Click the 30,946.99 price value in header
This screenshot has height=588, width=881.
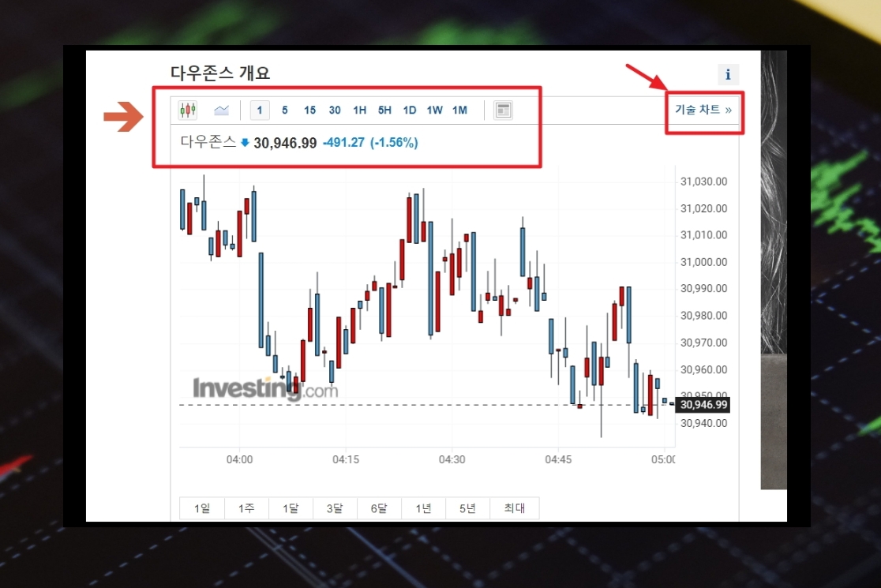[x=285, y=143]
